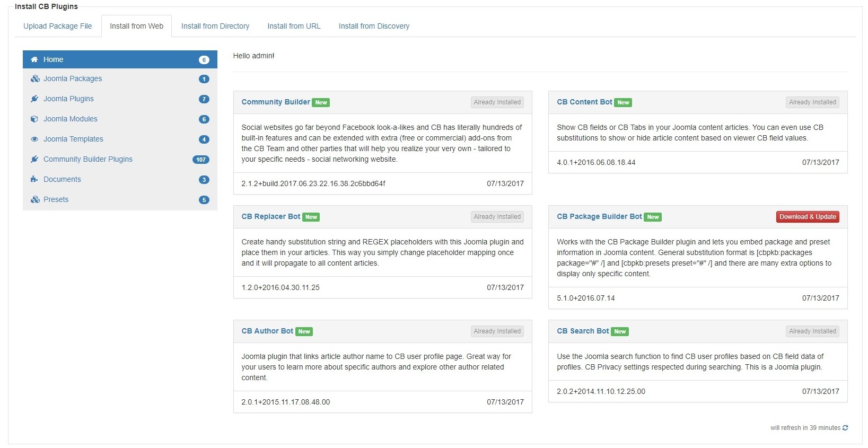
Task: Click Already Installed button on Community Builder
Action: coord(497,102)
